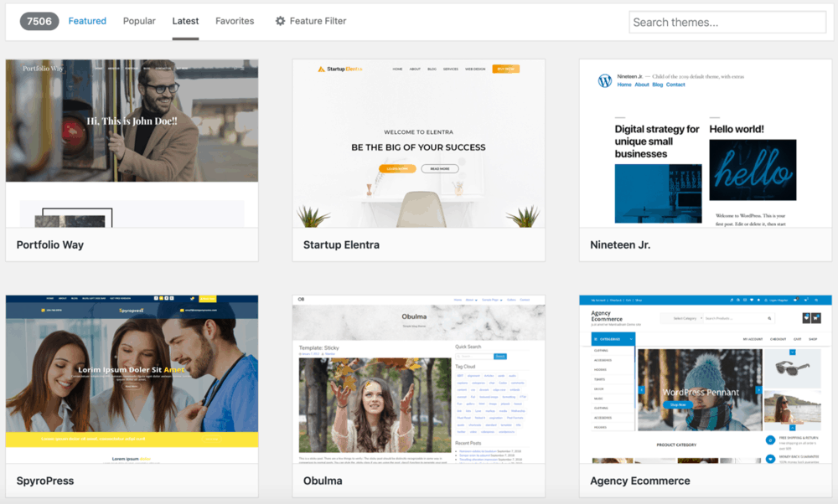Image resolution: width=838 pixels, height=504 pixels.
Task: Click inside the Search themes input field
Action: coord(727,22)
